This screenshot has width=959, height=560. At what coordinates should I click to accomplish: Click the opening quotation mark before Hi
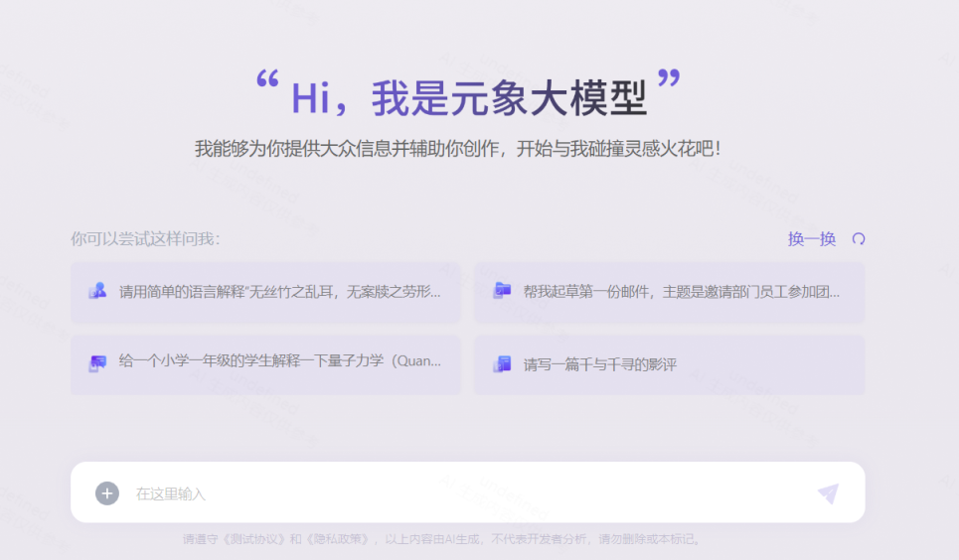267,81
